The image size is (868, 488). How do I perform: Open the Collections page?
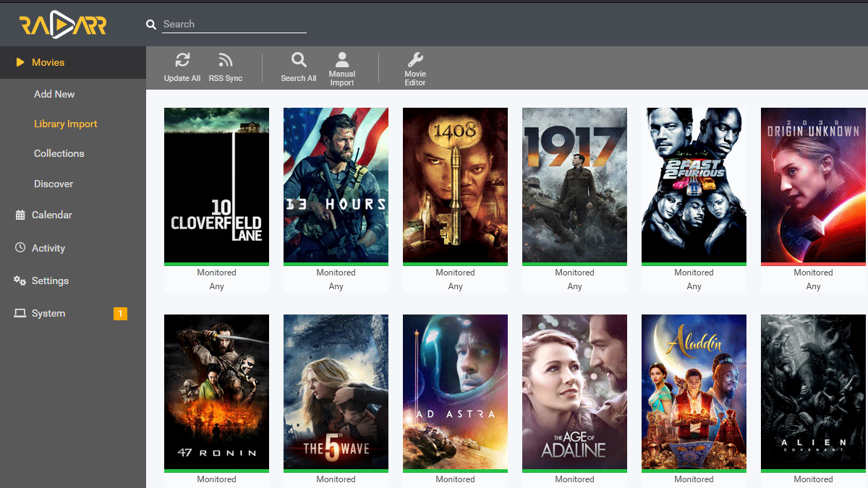click(59, 153)
